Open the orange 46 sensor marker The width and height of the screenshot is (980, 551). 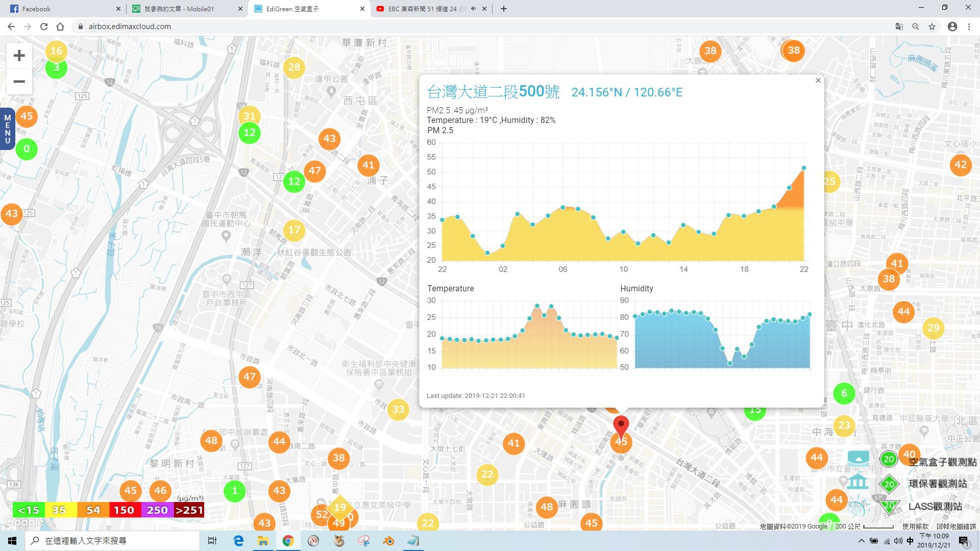pos(160,491)
